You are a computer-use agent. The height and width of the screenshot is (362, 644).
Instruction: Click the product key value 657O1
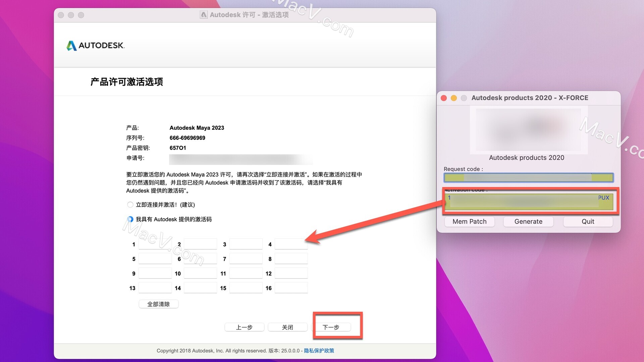[x=178, y=148]
